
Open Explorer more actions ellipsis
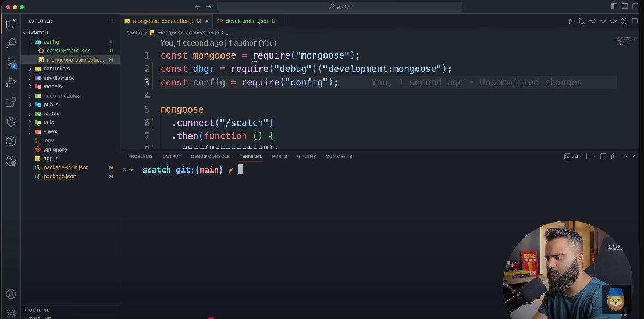coord(111,21)
